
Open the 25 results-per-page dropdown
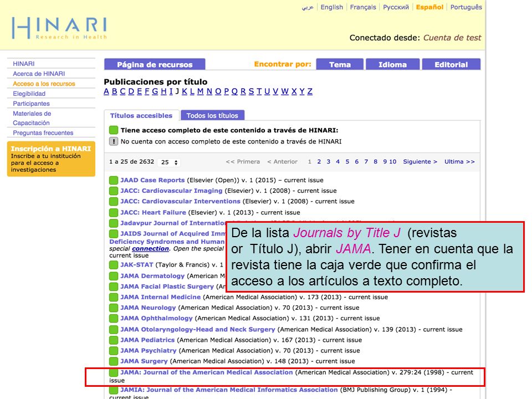tap(169, 162)
